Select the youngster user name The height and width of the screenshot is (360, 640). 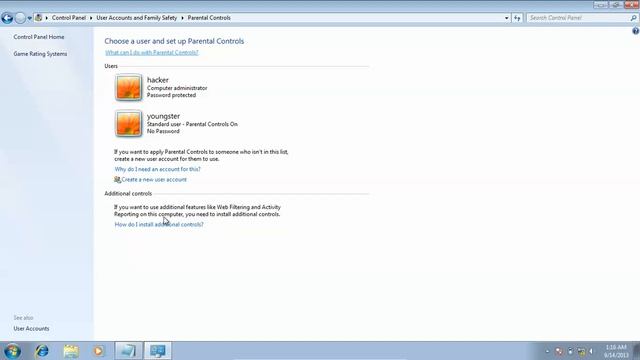click(x=163, y=116)
